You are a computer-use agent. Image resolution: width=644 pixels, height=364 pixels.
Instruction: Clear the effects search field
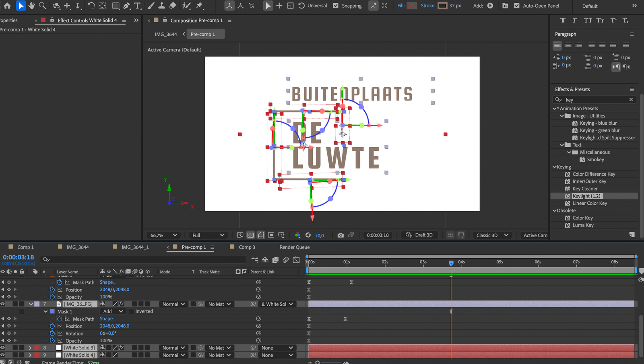[x=631, y=100]
